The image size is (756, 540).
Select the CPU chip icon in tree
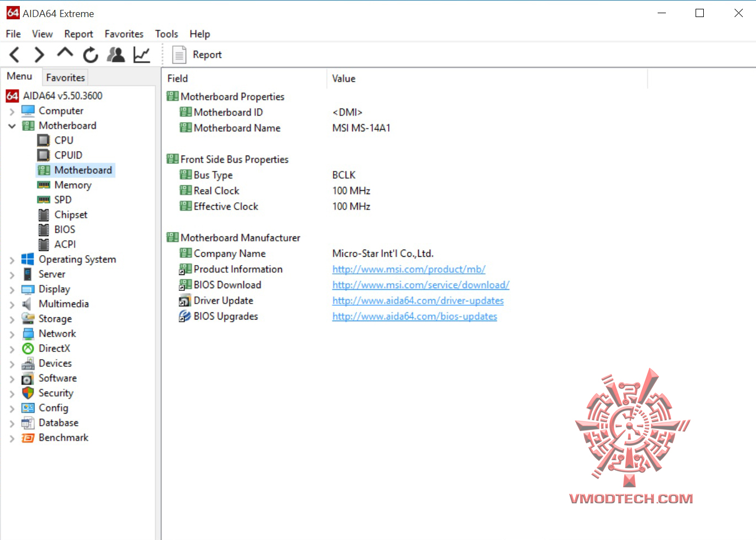43,140
